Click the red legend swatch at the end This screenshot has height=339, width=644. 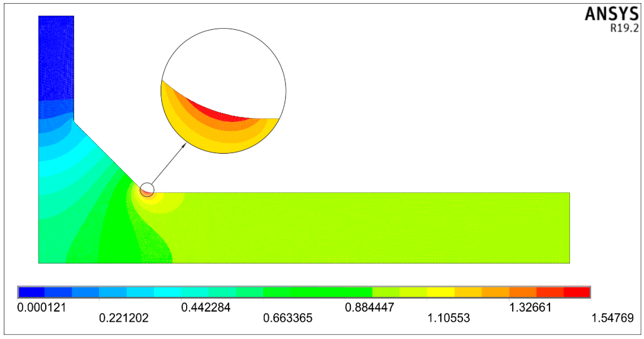pyautogui.click(x=577, y=292)
